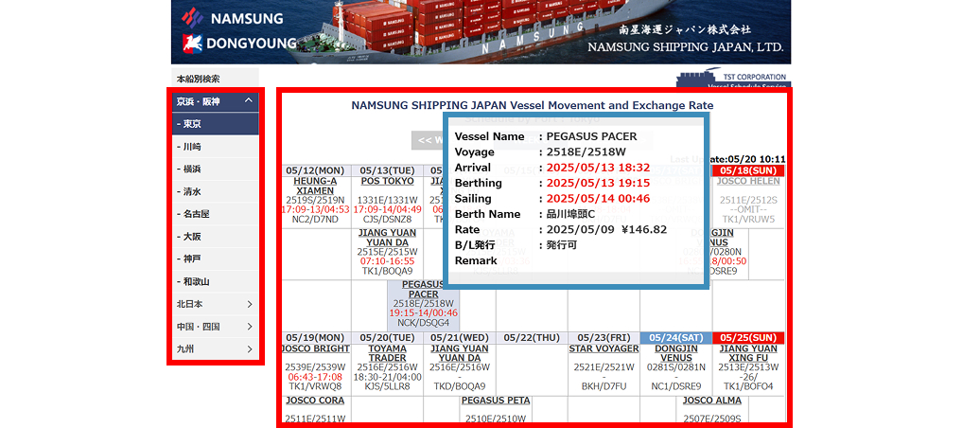Screen dimensions: 980x428
Task: Select the 神戸 port menu item
Action: [215, 259]
